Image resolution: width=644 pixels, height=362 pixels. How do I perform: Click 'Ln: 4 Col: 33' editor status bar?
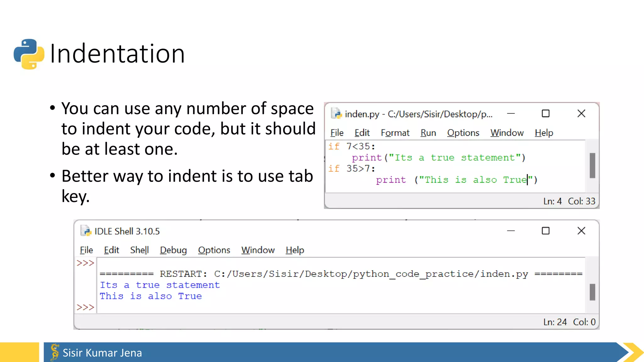[569, 201]
